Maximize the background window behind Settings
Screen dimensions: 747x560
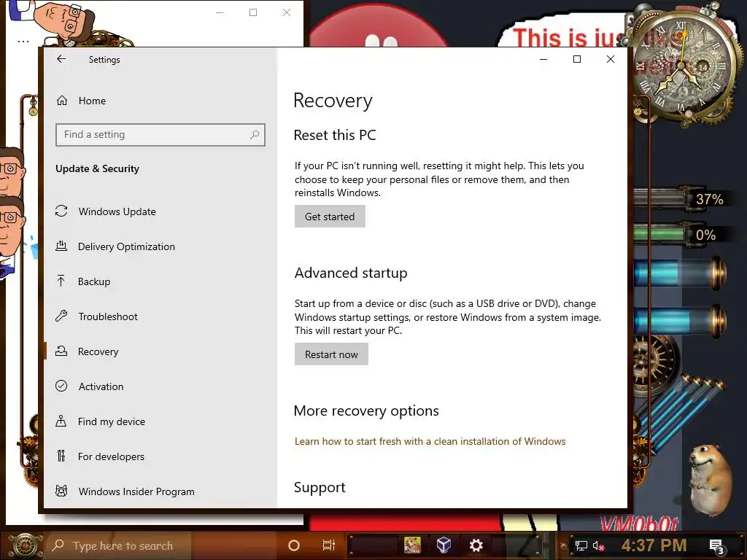(x=253, y=12)
